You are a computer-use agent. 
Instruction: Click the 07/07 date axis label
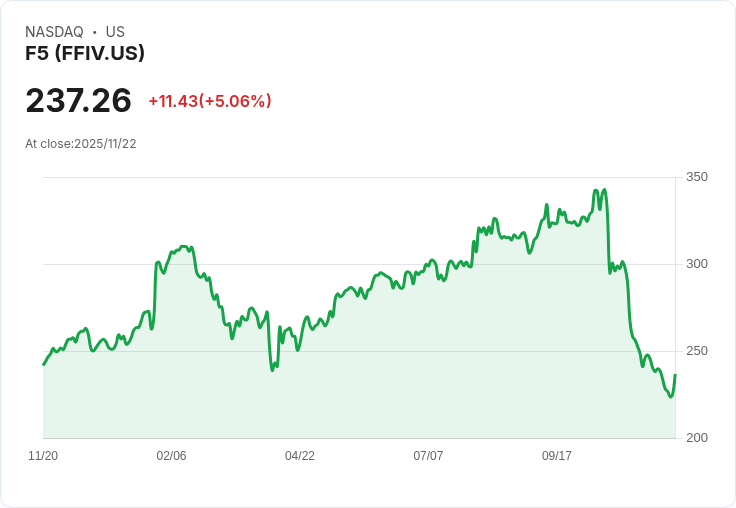tap(428, 456)
